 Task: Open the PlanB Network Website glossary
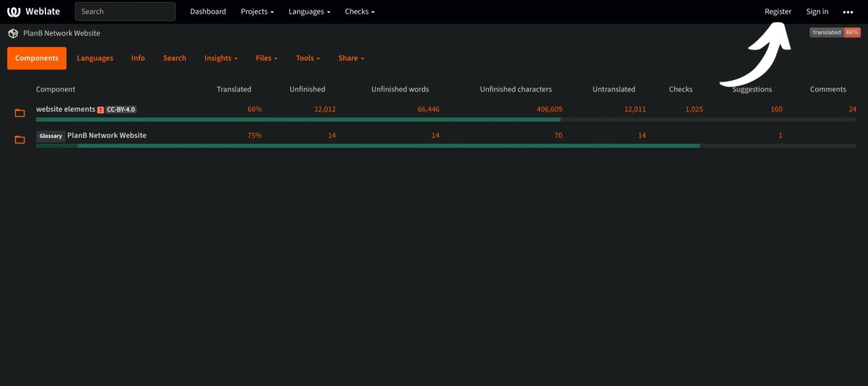point(106,136)
